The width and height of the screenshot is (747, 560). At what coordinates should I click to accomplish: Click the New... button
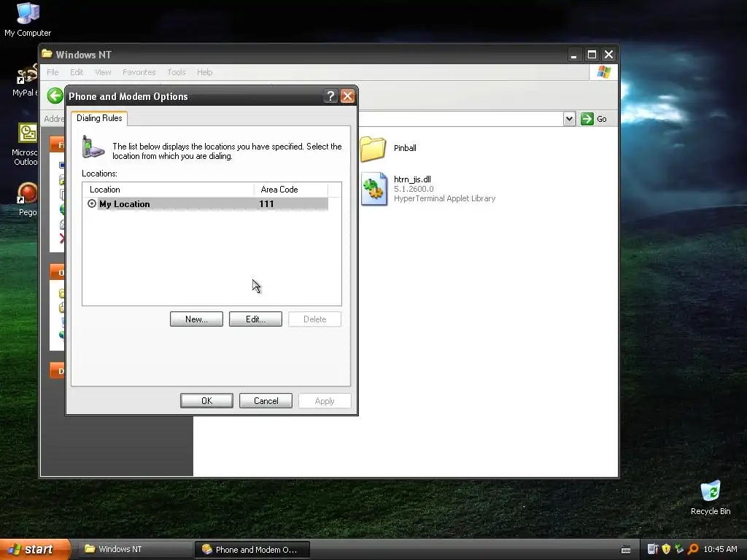(196, 319)
